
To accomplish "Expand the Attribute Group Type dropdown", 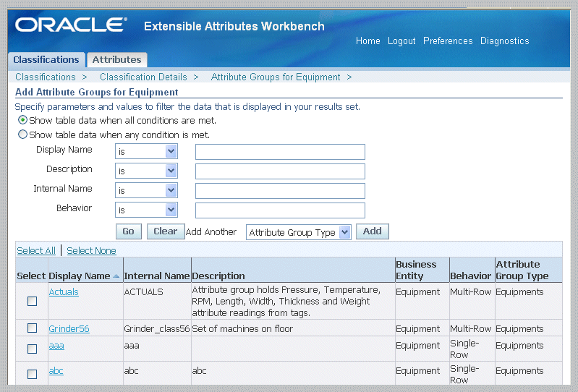I will [x=299, y=232].
